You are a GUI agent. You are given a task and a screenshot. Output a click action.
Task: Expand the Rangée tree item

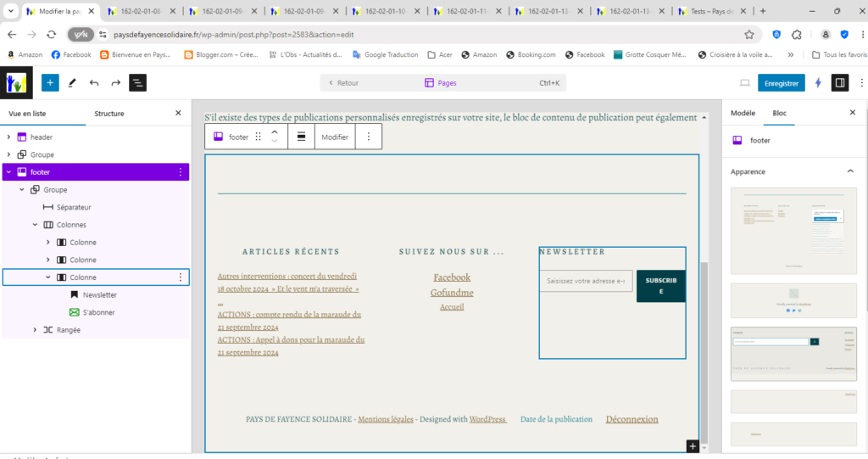coord(35,330)
